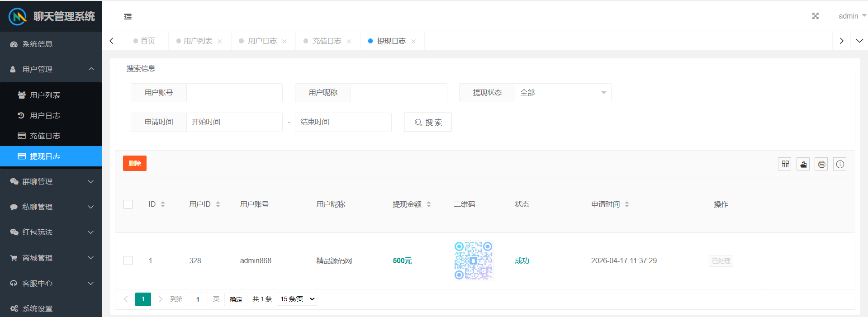Click the export table icon
Image resolution: width=868 pixels, height=317 pixels.
tap(803, 164)
